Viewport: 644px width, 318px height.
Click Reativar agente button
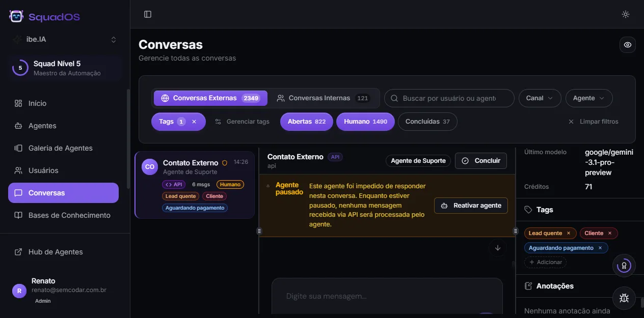tap(471, 206)
